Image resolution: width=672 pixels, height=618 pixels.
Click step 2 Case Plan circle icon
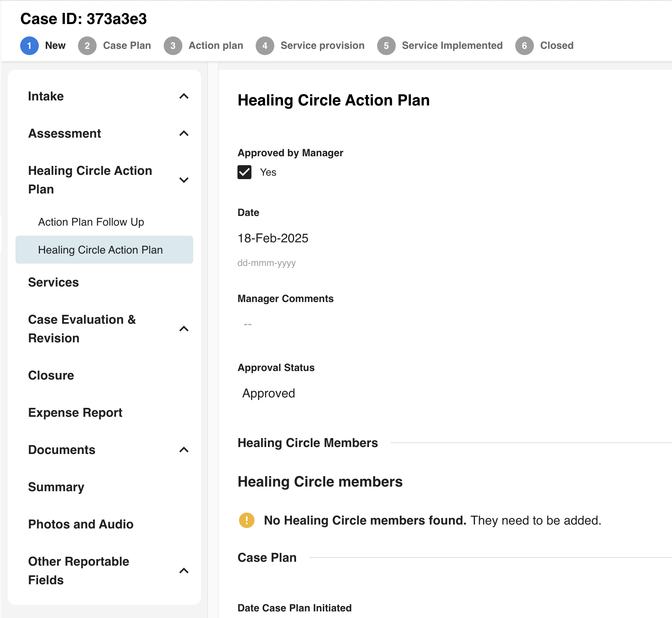(x=87, y=46)
